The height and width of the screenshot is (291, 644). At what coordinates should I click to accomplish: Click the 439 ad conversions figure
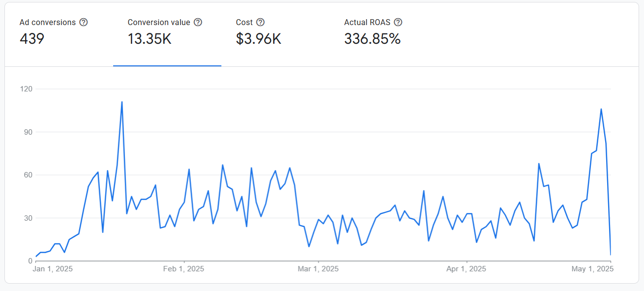32,39
